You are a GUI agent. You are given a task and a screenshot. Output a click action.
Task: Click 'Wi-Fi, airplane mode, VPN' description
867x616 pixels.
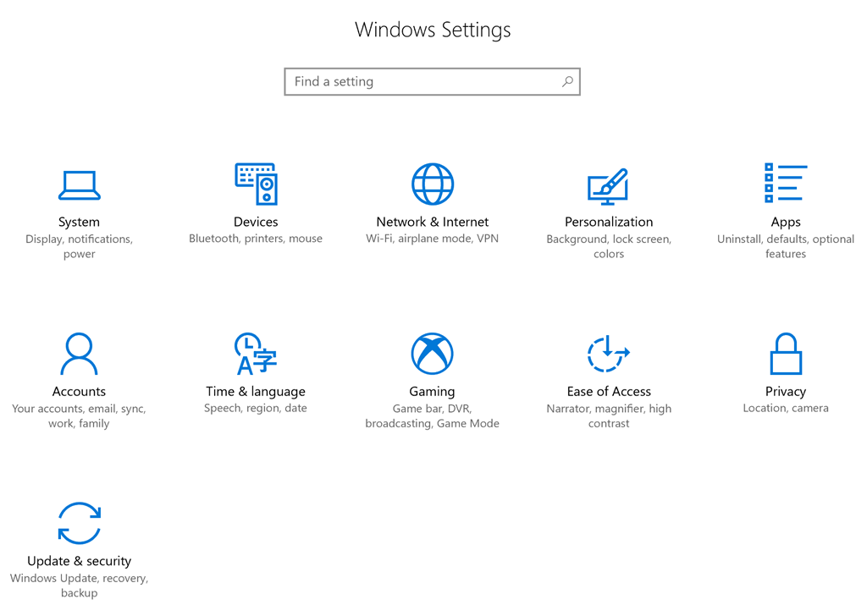(433, 239)
